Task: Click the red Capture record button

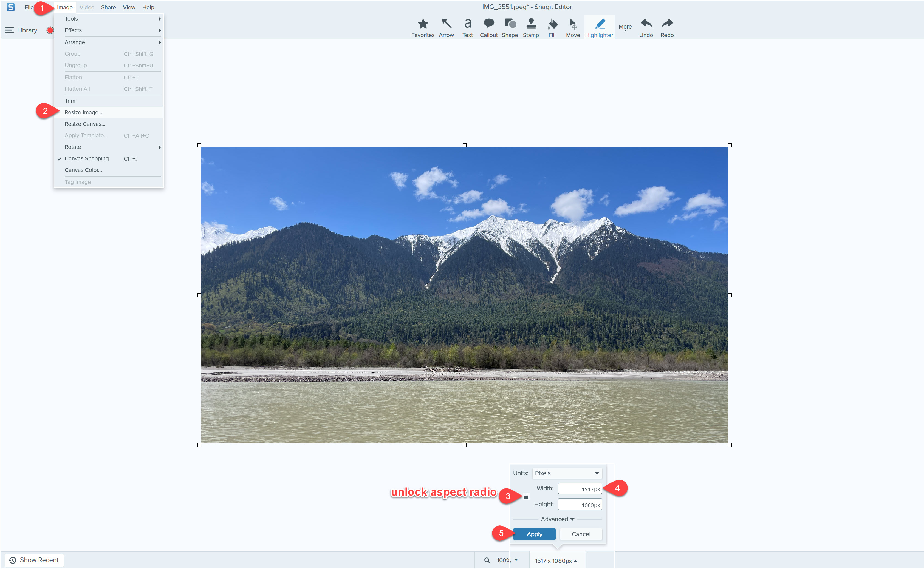Action: pyautogui.click(x=50, y=30)
